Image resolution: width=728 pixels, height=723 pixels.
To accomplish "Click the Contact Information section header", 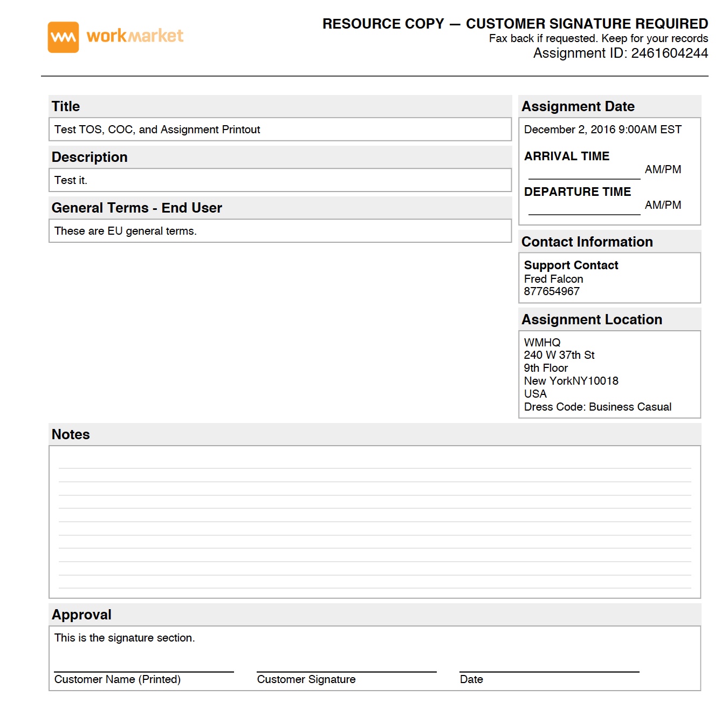I will 587,242.
